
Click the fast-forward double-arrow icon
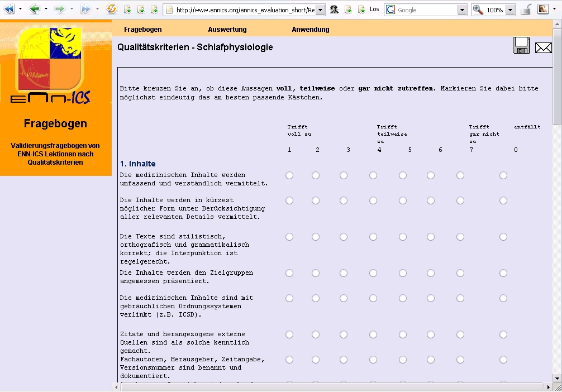85,9
